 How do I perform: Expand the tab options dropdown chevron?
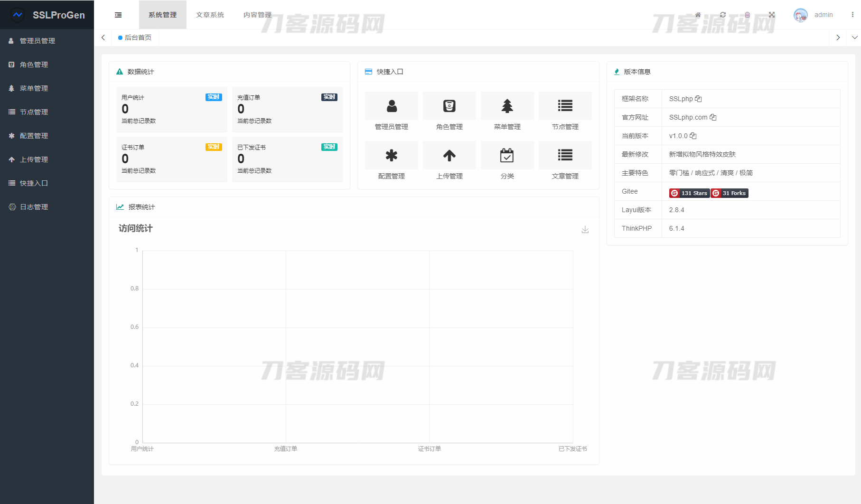(x=854, y=37)
